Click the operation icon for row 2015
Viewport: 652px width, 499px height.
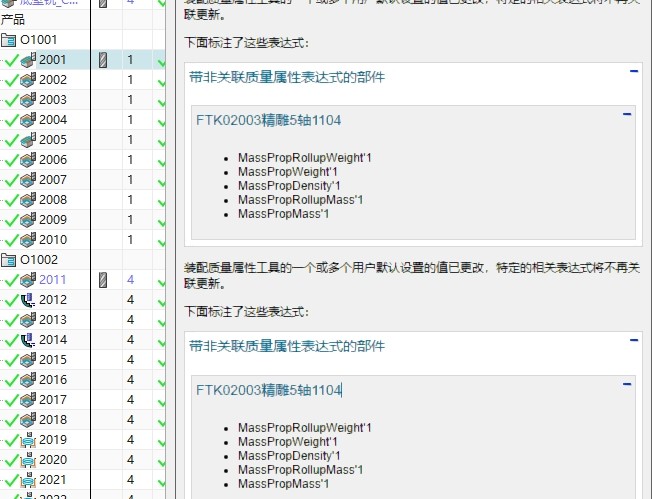tap(28, 360)
